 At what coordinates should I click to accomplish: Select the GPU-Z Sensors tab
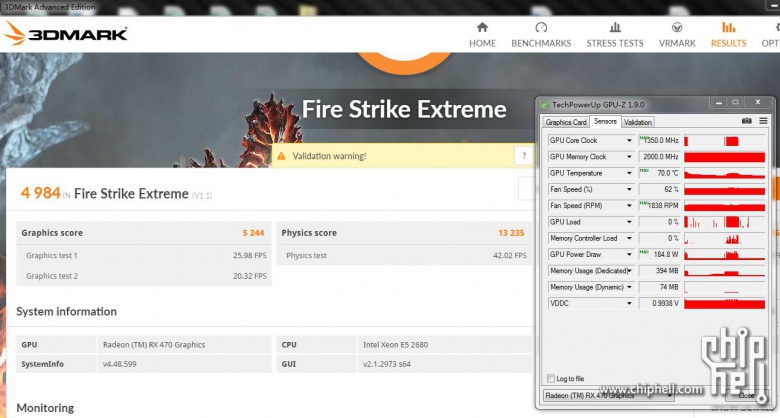pos(605,121)
